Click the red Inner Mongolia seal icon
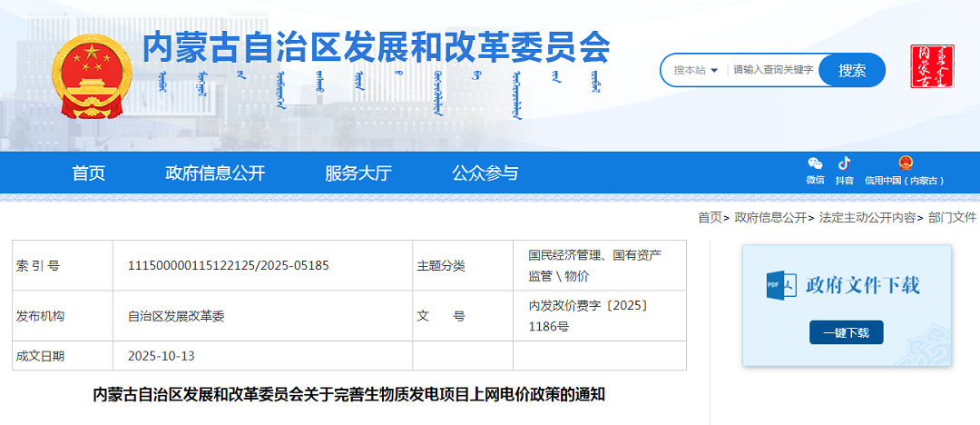980x425 pixels. [x=934, y=67]
